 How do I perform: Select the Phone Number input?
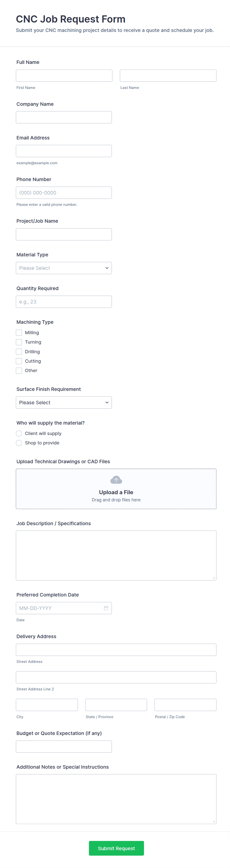[64, 193]
